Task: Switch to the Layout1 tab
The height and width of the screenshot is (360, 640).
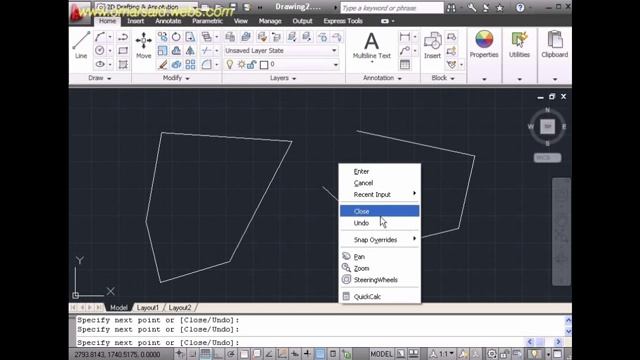Action: coord(148,308)
